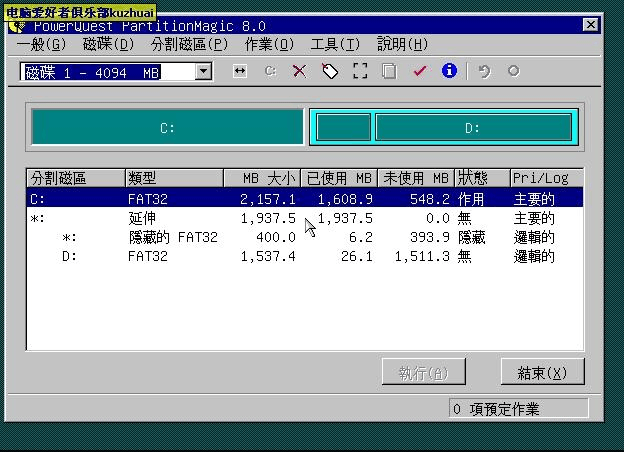Select the C: FAT32 partition row
Screen dimensions: 624x452
(x=305, y=198)
